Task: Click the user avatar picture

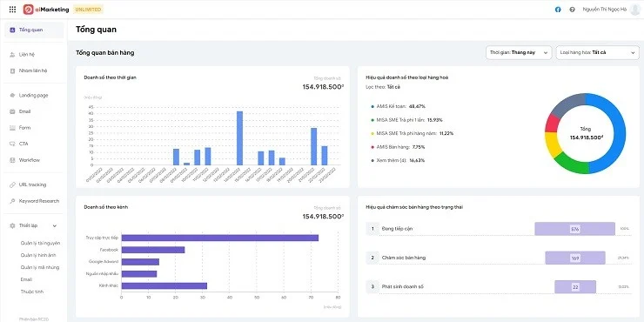Action: tap(635, 10)
